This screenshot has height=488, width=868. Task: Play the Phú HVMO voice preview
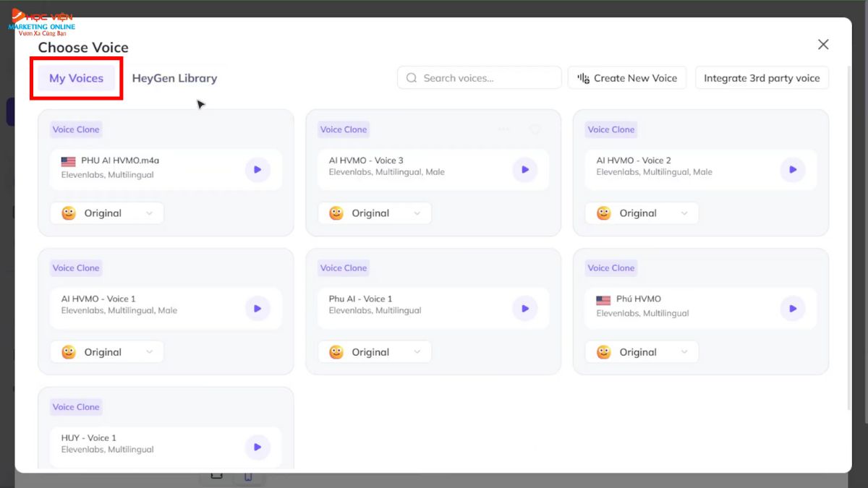point(793,309)
